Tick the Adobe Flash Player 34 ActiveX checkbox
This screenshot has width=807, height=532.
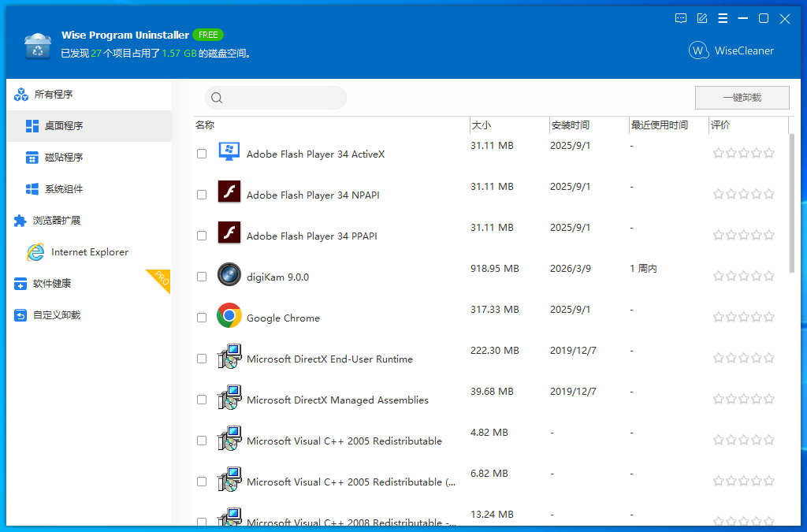pos(202,154)
